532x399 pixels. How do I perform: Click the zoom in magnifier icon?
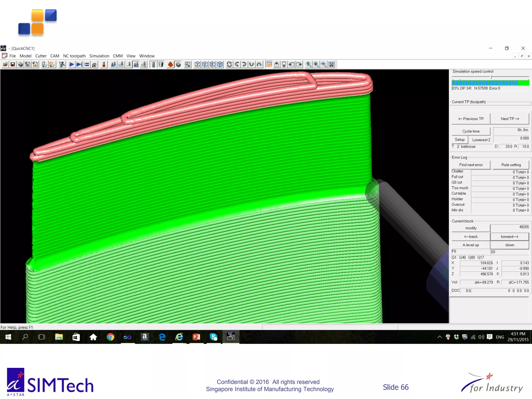[x=316, y=64]
